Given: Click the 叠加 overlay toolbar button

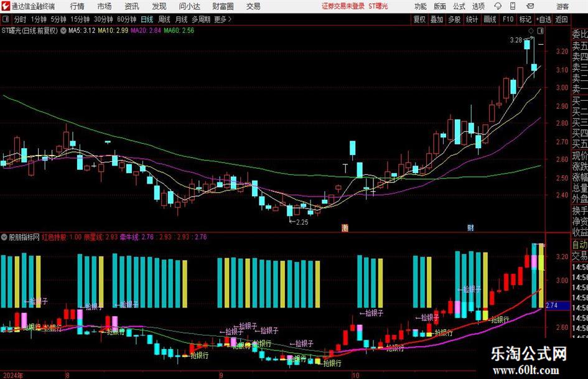Looking at the screenshot, I should click(437, 19).
